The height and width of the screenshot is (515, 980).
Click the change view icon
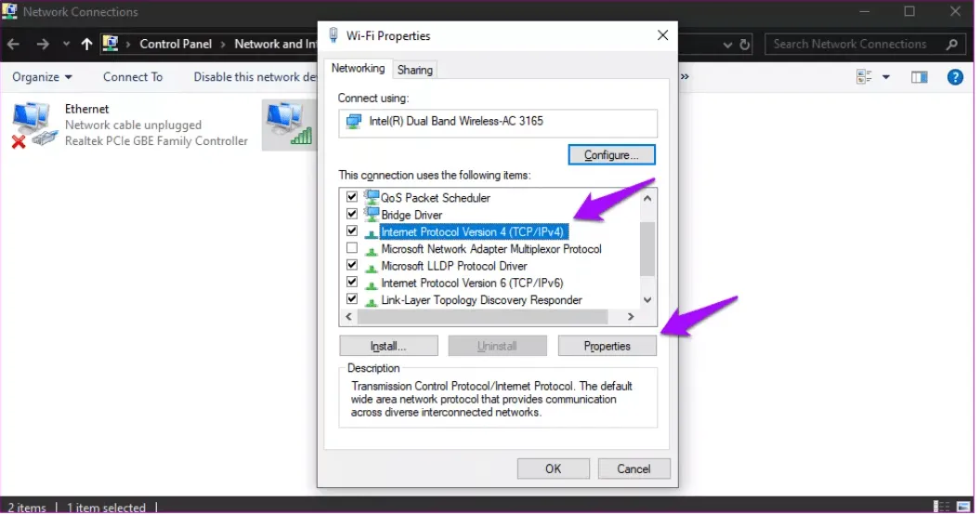coord(865,77)
